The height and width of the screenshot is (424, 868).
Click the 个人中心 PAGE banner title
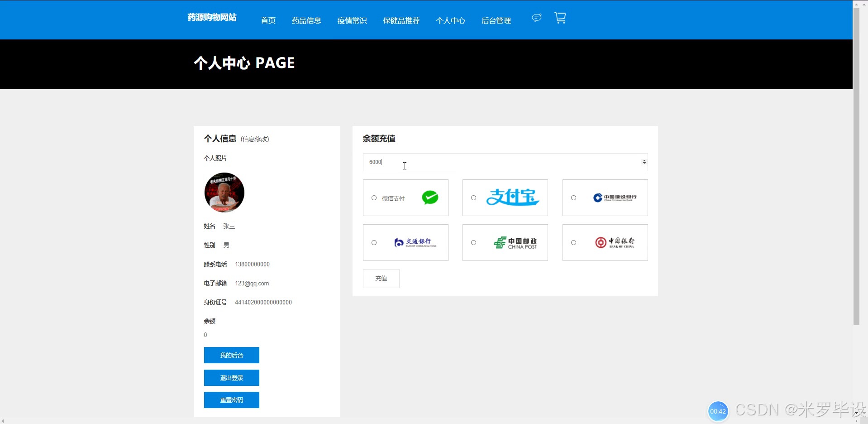[x=244, y=63]
